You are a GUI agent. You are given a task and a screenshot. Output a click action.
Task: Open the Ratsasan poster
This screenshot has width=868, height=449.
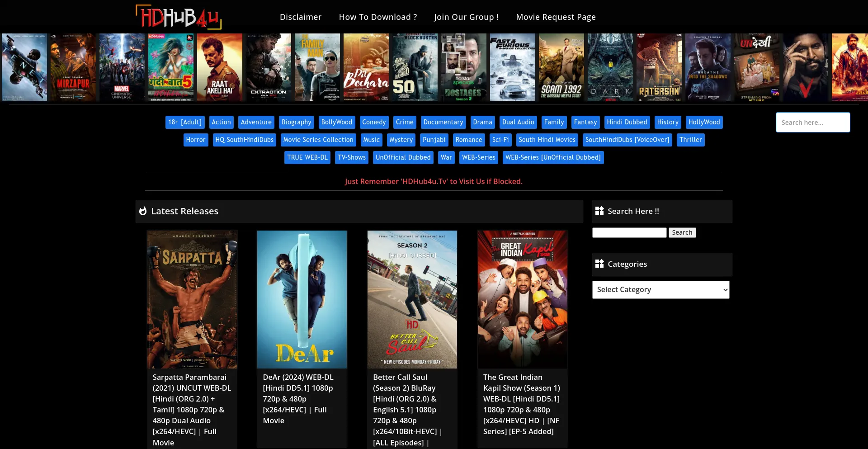659,67
